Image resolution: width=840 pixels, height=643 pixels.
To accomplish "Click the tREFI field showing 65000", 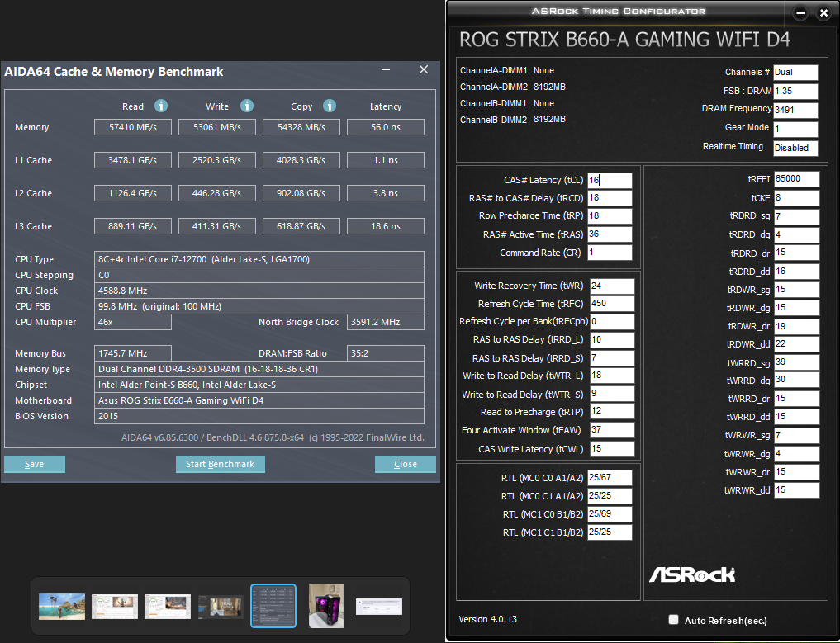I will click(796, 179).
